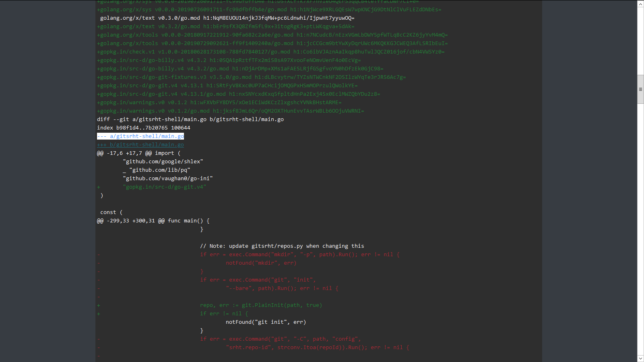The height and width of the screenshot is (362, 644).
Task: Click the added 'git.PlainInit(path, true)' line
Action: click(261, 305)
